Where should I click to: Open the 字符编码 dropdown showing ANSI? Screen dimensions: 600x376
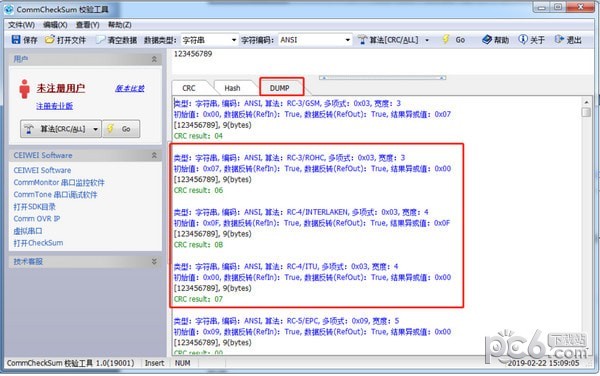click(315, 40)
